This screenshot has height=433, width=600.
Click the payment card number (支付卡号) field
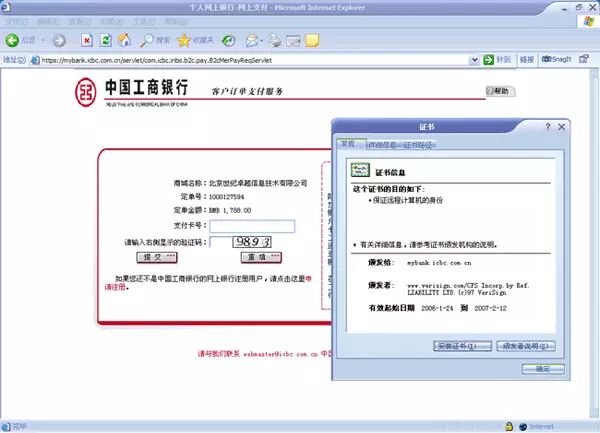[252, 226]
